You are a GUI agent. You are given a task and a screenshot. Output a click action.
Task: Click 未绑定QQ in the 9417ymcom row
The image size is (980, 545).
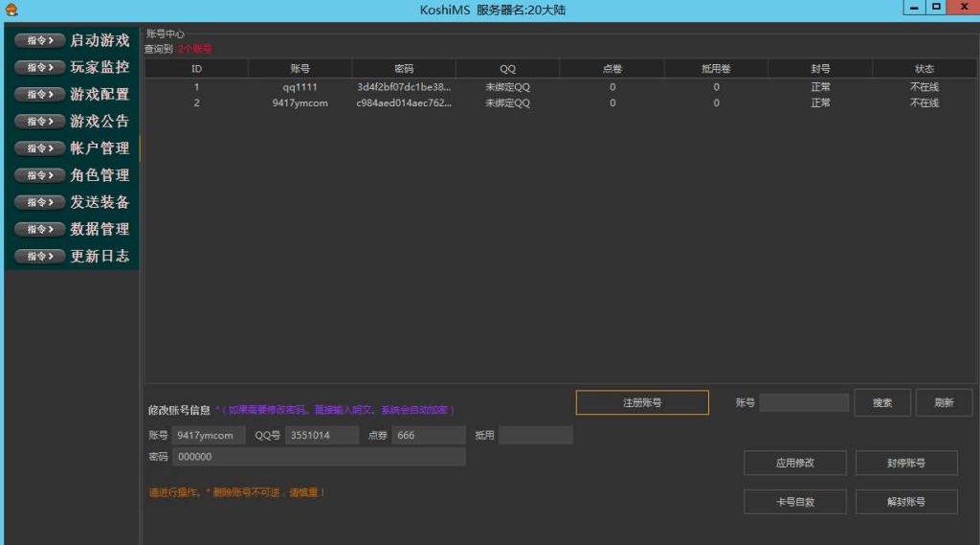pos(507,103)
